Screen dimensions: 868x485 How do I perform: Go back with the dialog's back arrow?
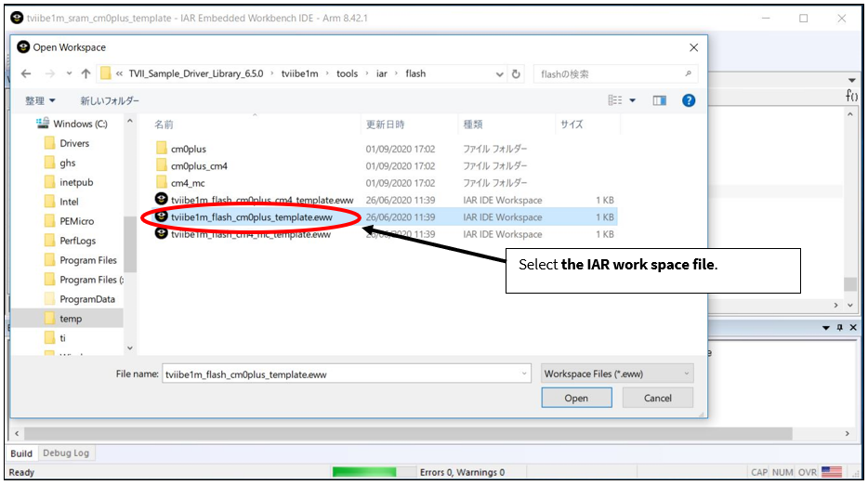pyautogui.click(x=26, y=73)
